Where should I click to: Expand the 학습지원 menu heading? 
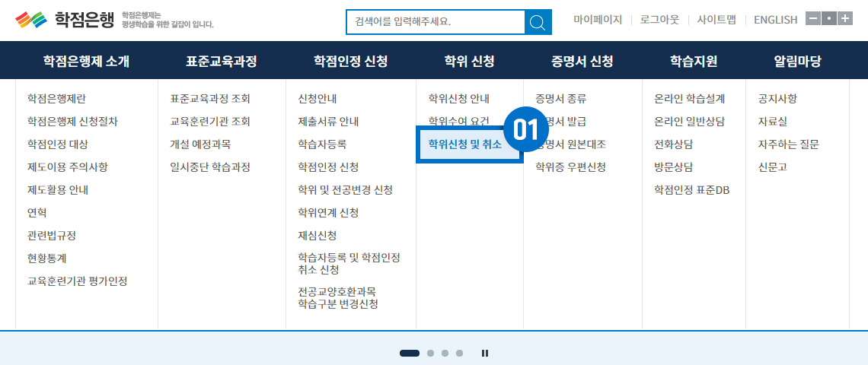coord(693,62)
